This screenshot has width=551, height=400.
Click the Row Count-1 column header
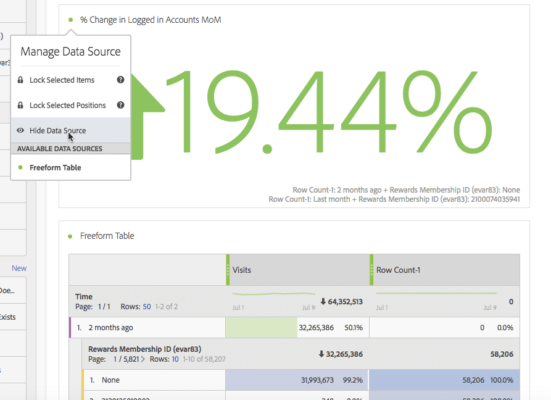pyautogui.click(x=445, y=270)
